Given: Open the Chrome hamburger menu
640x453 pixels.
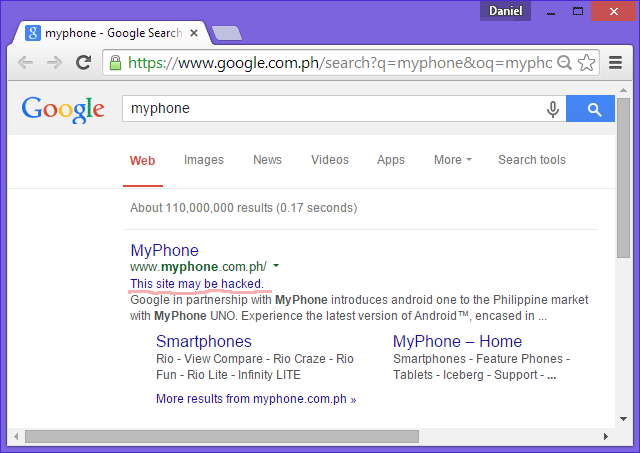Looking at the screenshot, I should tap(615, 62).
